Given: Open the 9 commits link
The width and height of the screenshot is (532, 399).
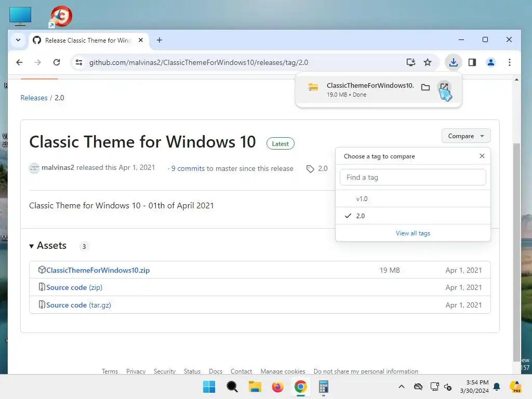Looking at the screenshot, I should [188, 169].
